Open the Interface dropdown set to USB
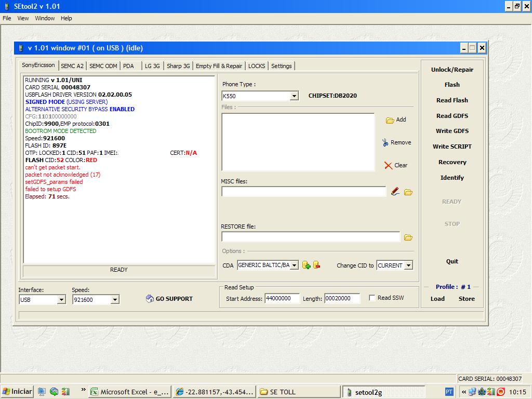Image resolution: width=532 pixels, height=399 pixels. [61, 300]
